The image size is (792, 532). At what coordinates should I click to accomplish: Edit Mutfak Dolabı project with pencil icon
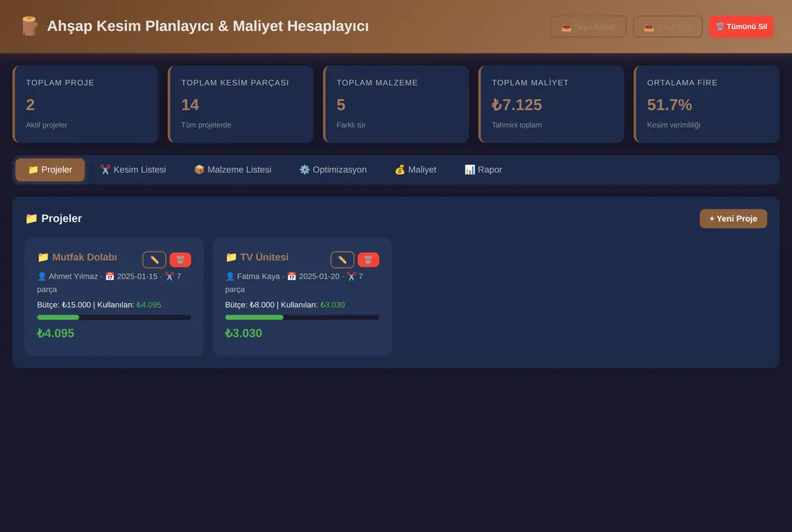(154, 259)
